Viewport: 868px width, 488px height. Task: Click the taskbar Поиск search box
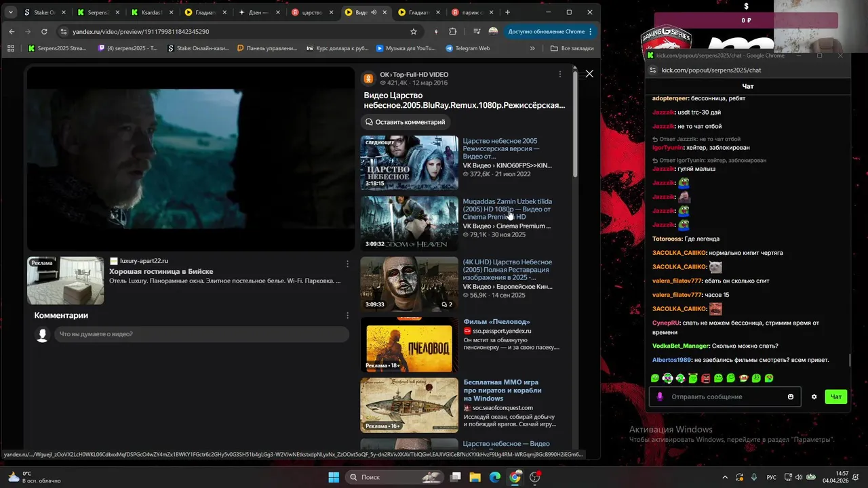point(395,477)
